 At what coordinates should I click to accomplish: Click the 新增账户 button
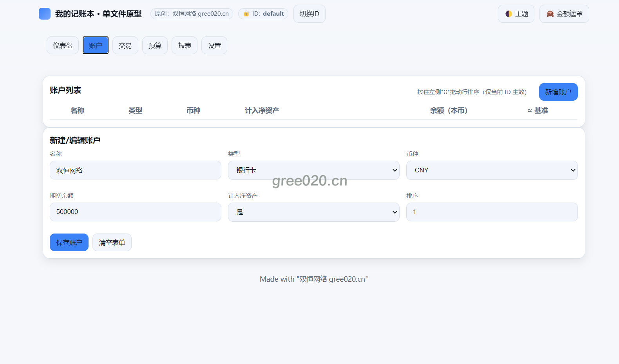click(558, 92)
